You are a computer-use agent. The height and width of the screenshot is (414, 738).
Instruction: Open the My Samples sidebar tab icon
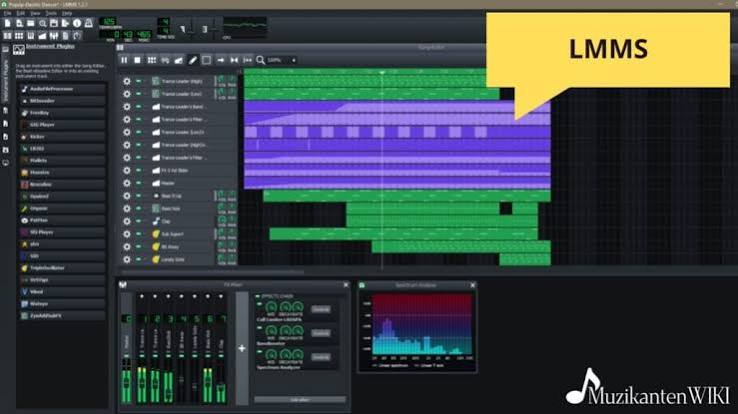pyautogui.click(x=6, y=123)
